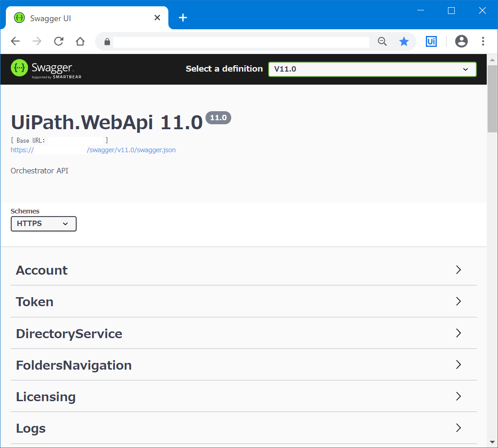Click the page scrollbar thumb

492,99
